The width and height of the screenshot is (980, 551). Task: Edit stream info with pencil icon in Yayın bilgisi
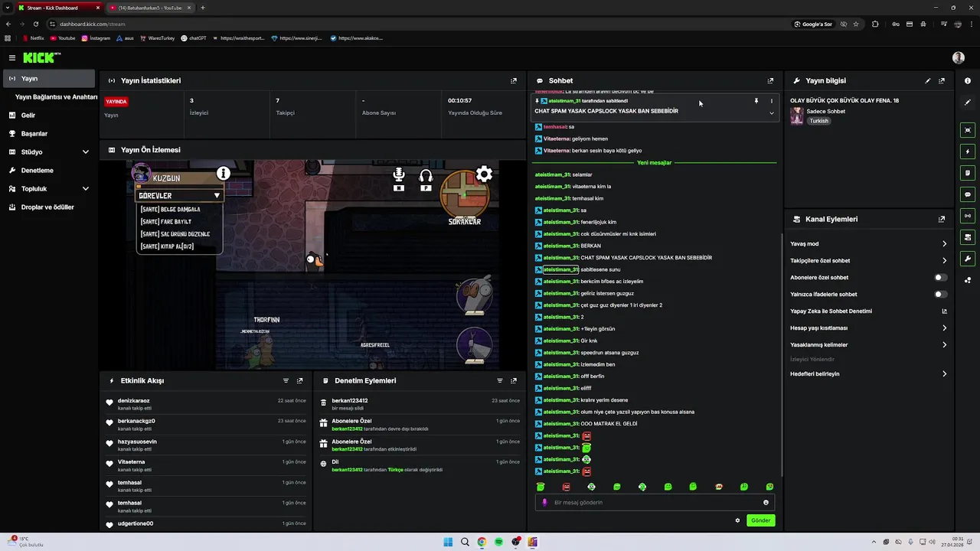928,80
